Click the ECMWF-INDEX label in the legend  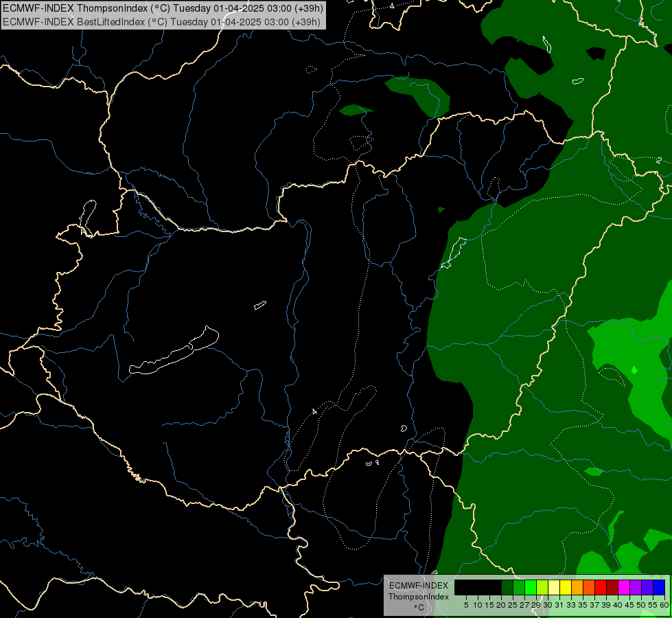tap(419, 586)
